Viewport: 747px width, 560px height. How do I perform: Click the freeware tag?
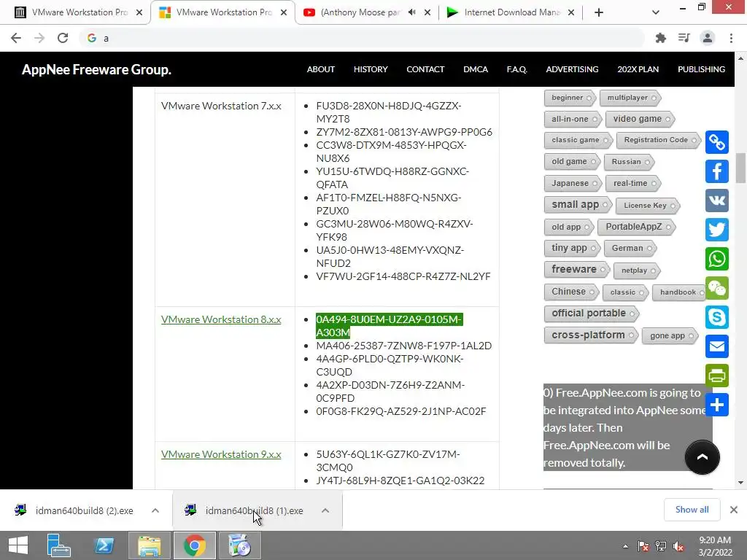pyautogui.click(x=576, y=270)
